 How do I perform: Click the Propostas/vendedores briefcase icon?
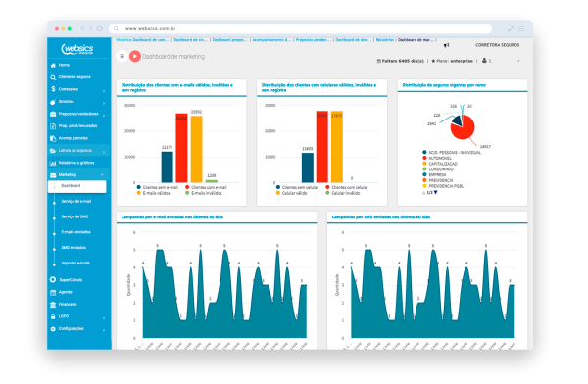click(53, 114)
